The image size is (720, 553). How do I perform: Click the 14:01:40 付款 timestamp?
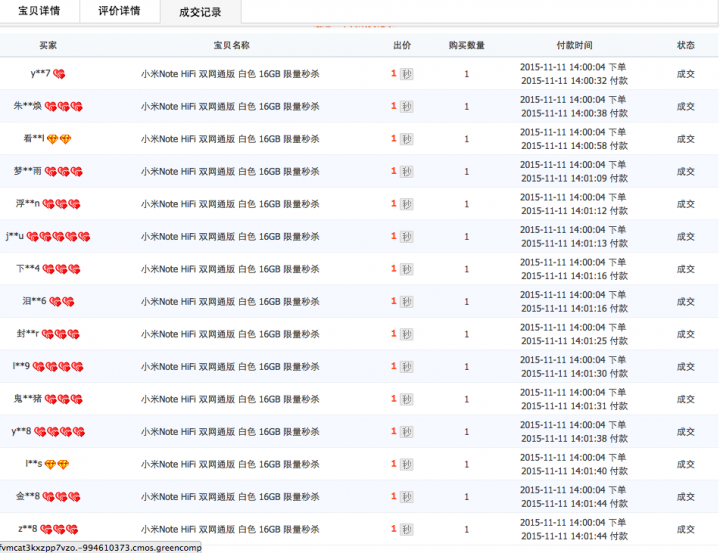click(574, 471)
